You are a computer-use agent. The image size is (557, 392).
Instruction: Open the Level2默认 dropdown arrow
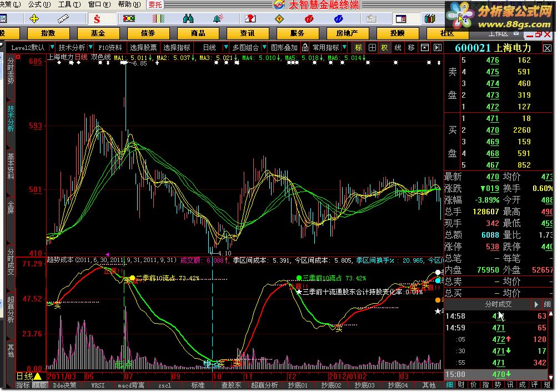(52, 47)
